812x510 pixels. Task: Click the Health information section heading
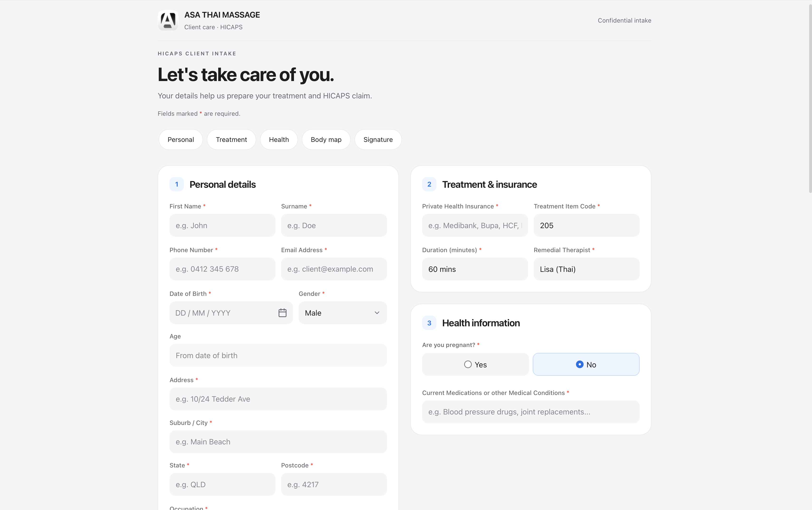pyautogui.click(x=481, y=323)
